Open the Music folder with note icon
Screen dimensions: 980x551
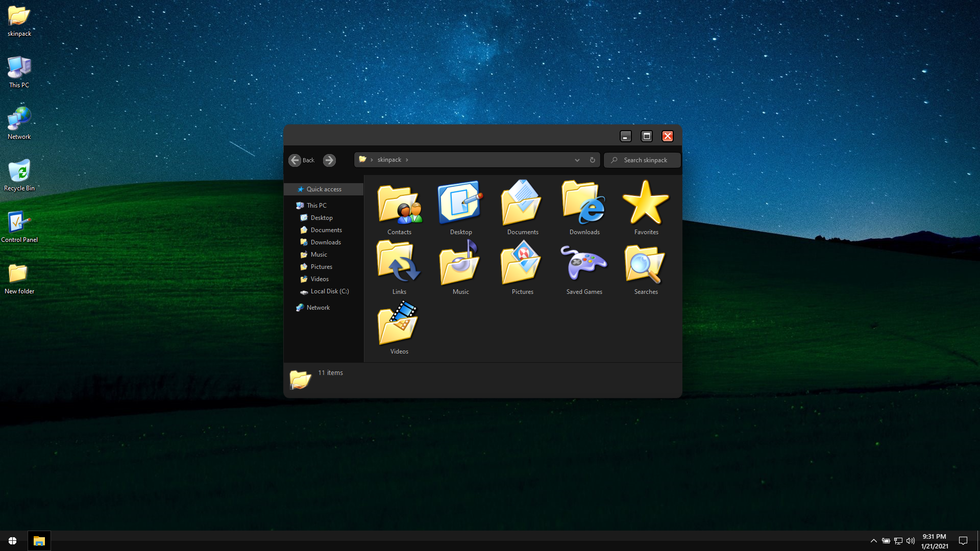(460, 265)
